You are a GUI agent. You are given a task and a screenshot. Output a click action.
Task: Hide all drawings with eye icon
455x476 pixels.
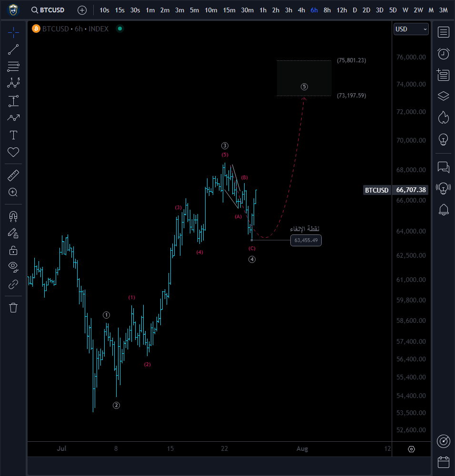(x=13, y=267)
